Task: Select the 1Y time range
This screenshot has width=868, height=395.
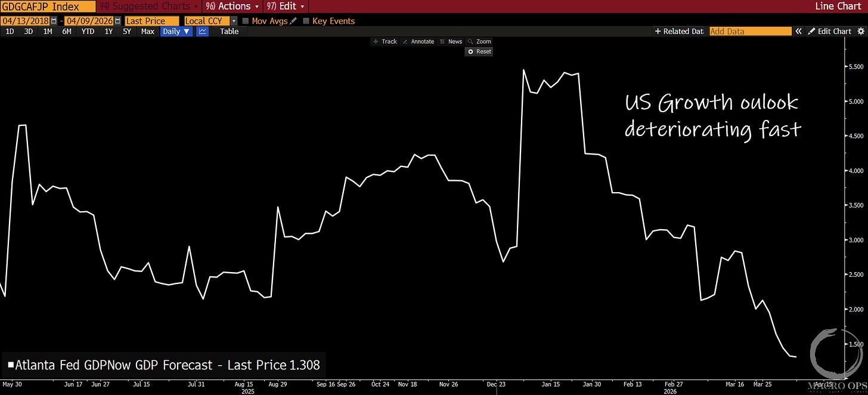Action: point(108,31)
